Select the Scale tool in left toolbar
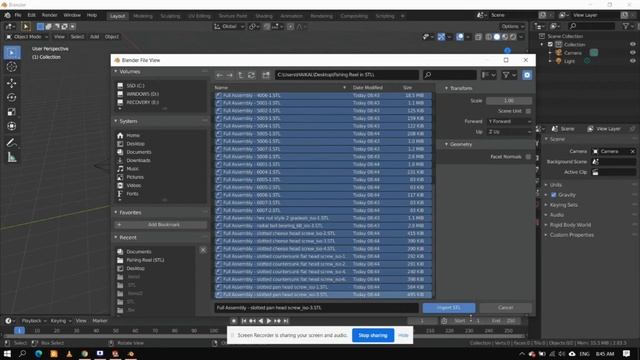Image resolution: width=640 pixels, height=360 pixels. pos(12,112)
